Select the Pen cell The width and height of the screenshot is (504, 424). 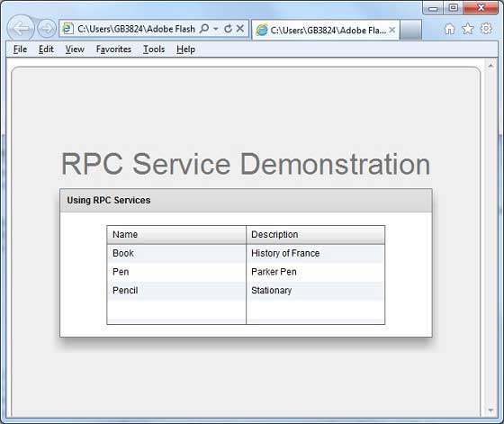click(176, 272)
